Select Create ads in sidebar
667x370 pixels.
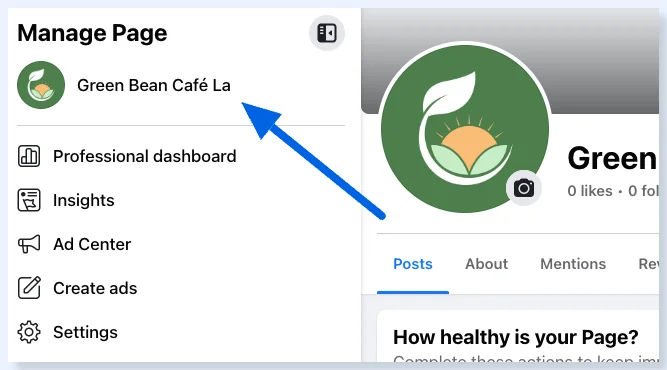(x=95, y=288)
